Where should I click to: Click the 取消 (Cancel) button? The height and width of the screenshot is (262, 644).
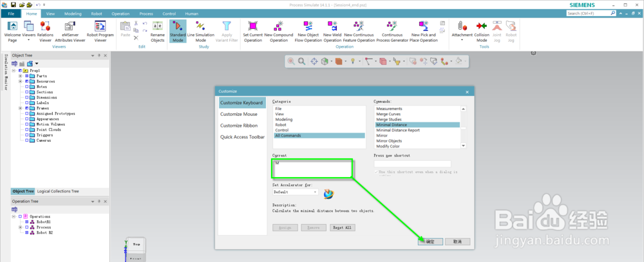click(457, 242)
